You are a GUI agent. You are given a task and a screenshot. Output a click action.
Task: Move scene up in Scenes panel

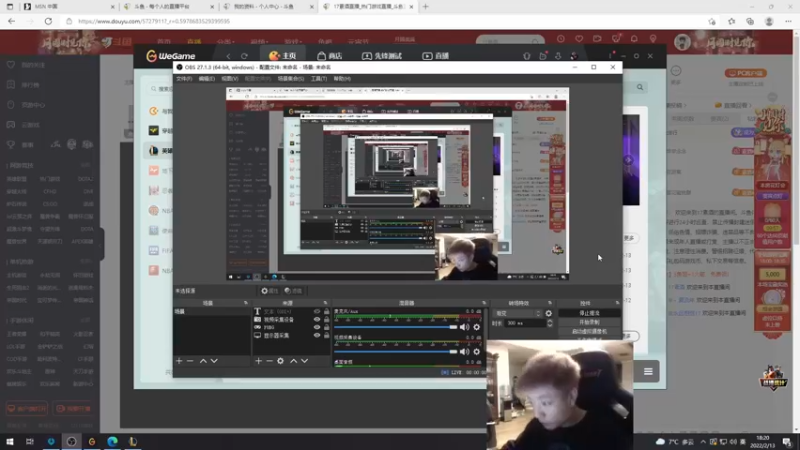click(203, 361)
